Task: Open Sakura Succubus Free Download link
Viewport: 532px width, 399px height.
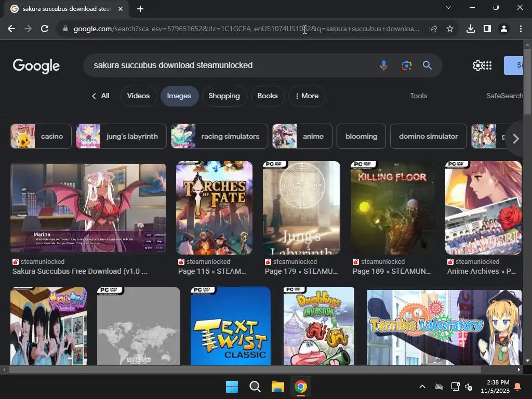Action: [x=79, y=271]
